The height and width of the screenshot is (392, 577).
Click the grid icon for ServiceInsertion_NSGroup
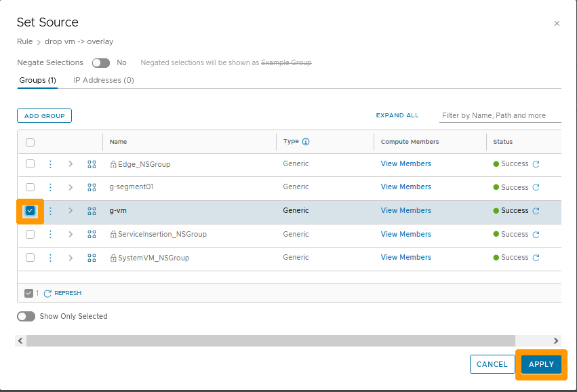click(x=92, y=234)
